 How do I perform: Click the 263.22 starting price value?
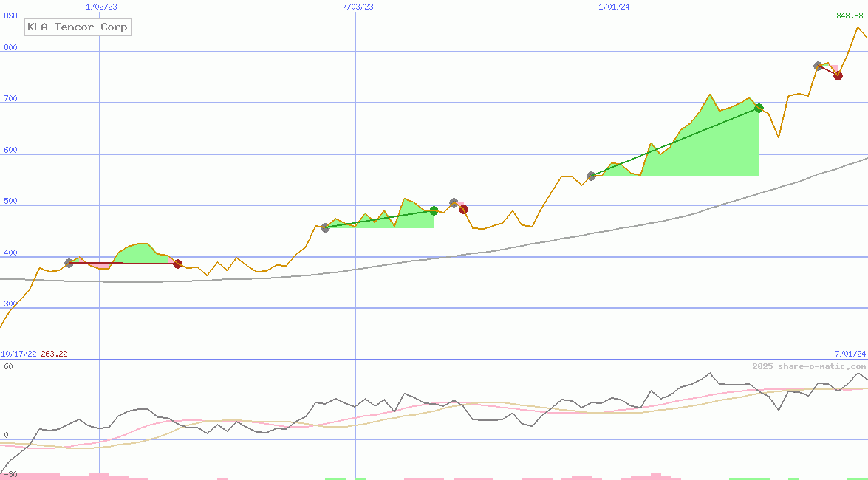tap(54, 354)
